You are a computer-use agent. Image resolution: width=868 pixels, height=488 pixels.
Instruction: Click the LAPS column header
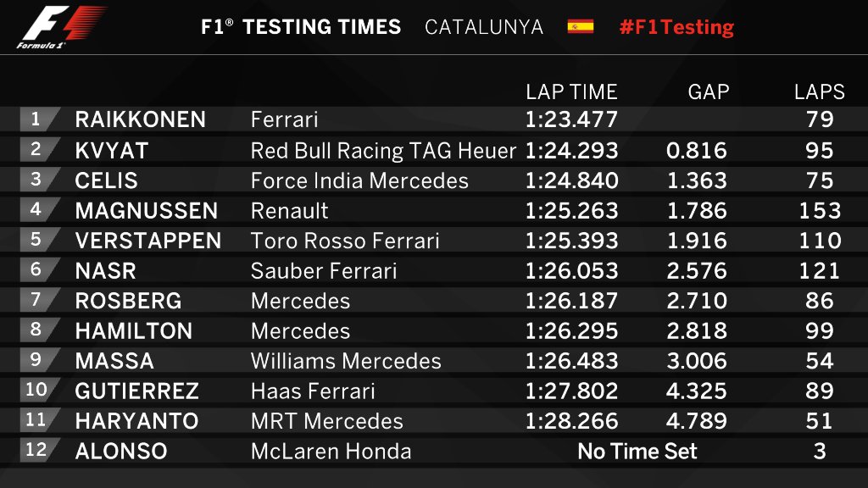pyautogui.click(x=819, y=91)
